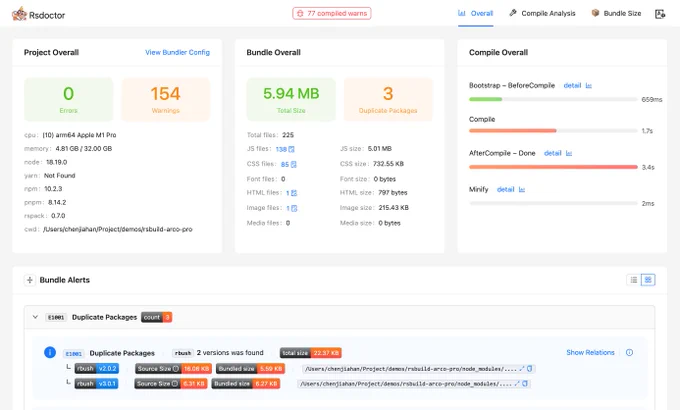680x410 pixels.
Task: Open the Bundle Size tab
Action: click(x=616, y=13)
